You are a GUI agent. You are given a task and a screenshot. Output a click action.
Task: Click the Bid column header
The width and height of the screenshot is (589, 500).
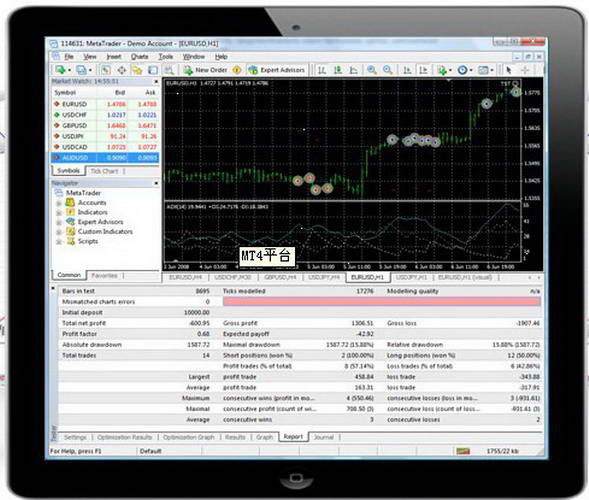click(120, 92)
